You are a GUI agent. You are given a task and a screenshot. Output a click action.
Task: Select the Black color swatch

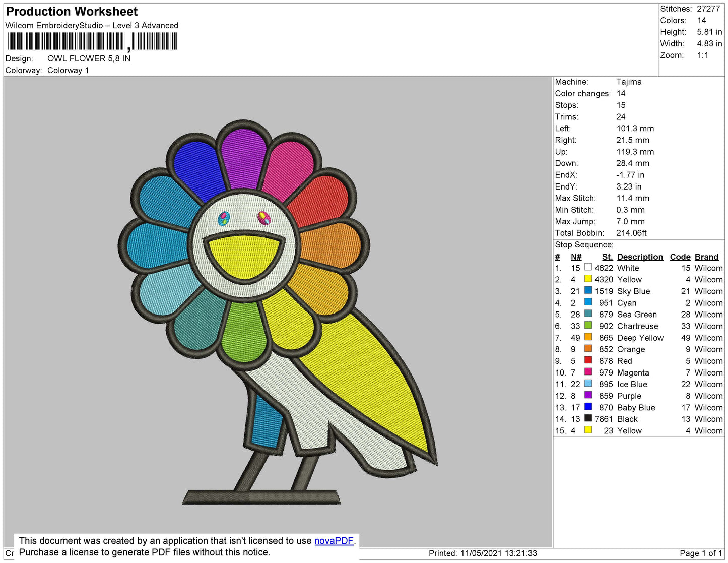pyautogui.click(x=588, y=418)
